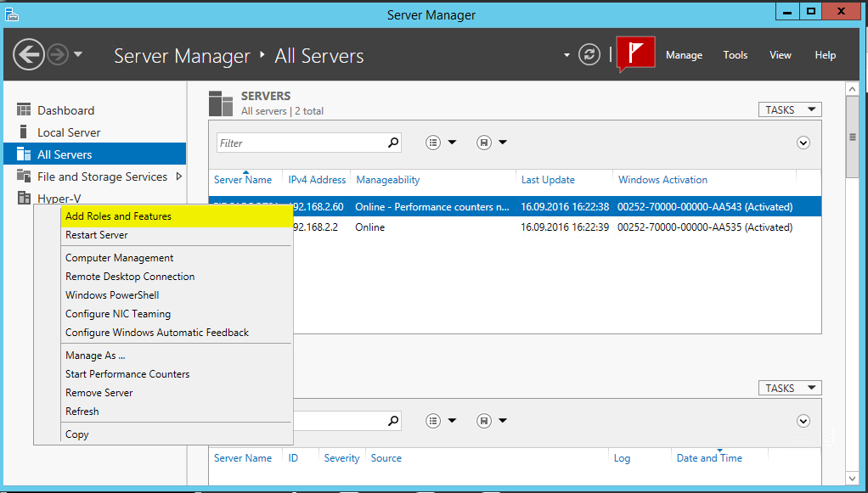Choose Manage As ... option
Image resolution: width=868 pixels, height=493 pixels.
click(x=176, y=356)
